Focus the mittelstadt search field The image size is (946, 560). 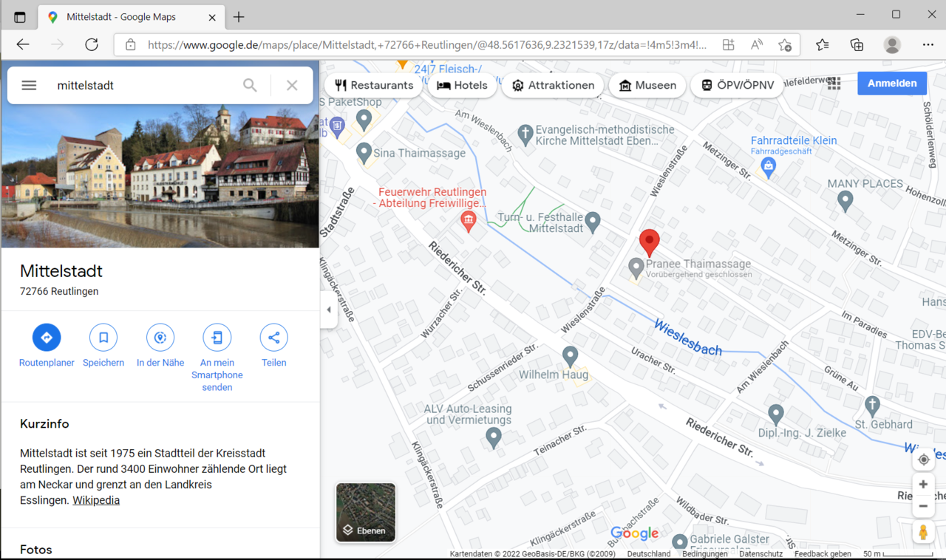click(x=144, y=86)
